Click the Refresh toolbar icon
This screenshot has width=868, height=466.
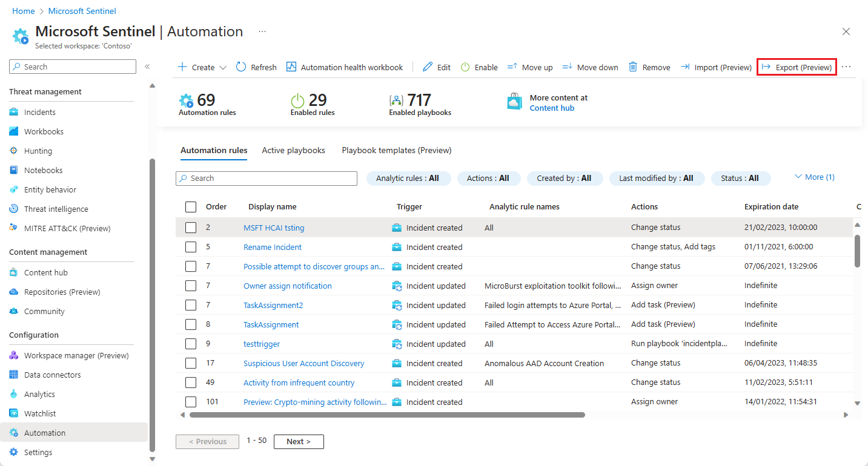click(x=241, y=67)
